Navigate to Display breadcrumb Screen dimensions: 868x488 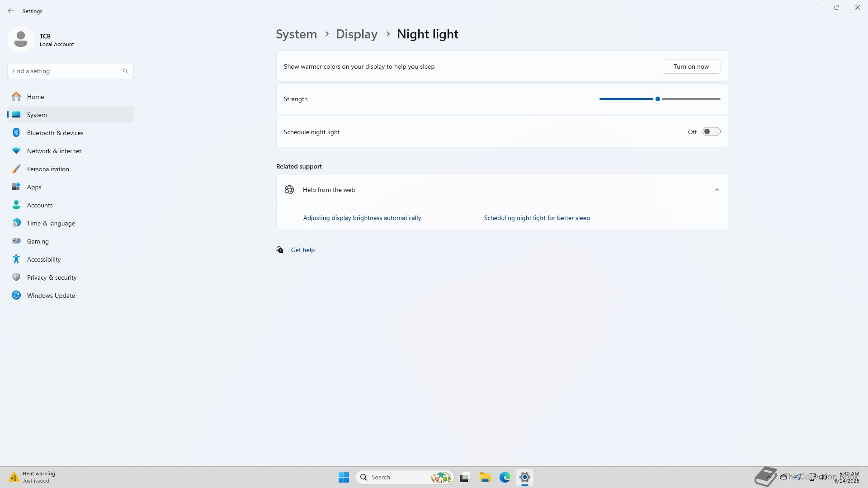point(356,34)
